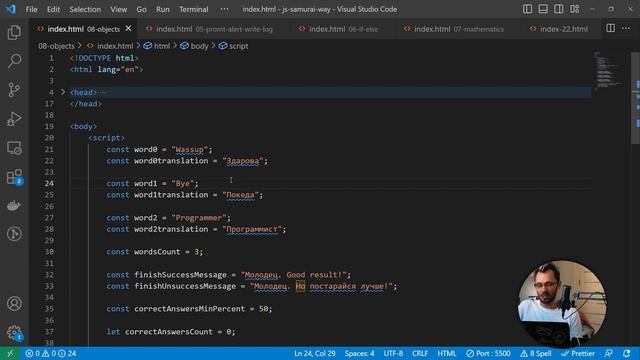Open Customize Layout icon
Screen dimensions: 640x360
[575, 9]
